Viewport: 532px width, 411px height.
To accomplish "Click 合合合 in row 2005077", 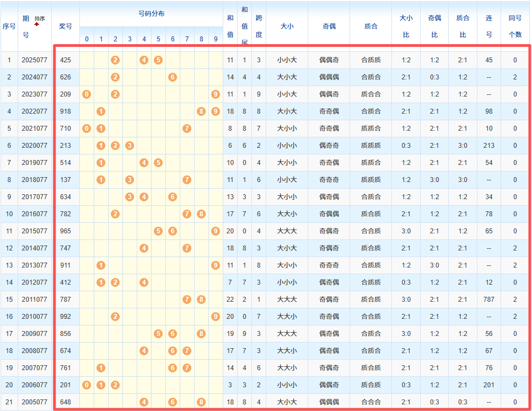I will click(x=371, y=403).
